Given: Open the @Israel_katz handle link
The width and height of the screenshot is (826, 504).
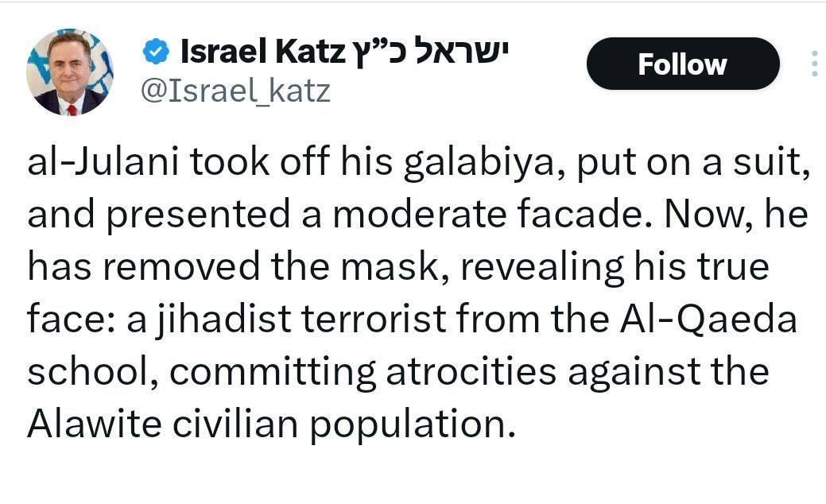Looking at the screenshot, I should tap(235, 91).
